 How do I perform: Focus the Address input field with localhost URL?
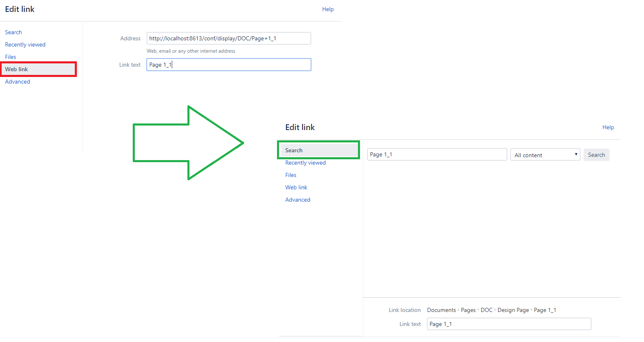(x=229, y=38)
